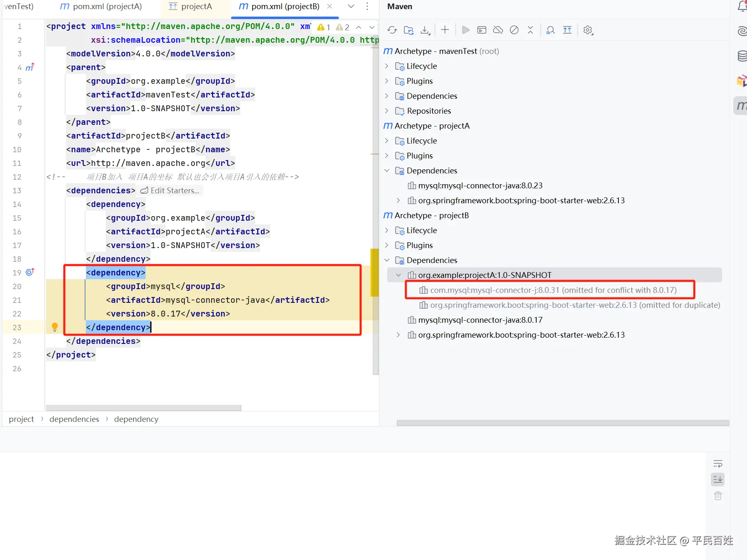The width and height of the screenshot is (747, 560).
Task: Open the Database tool window
Action: (x=742, y=56)
